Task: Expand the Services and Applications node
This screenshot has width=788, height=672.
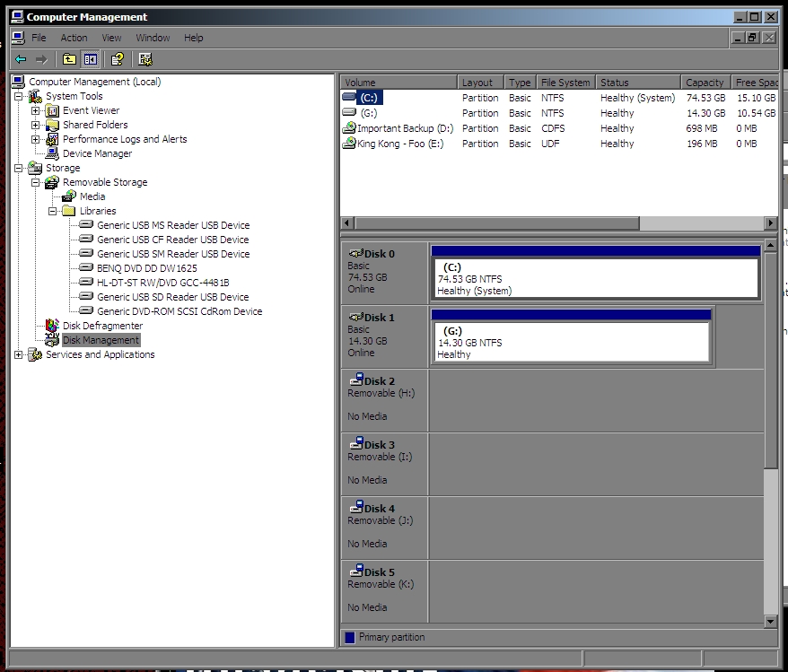Action: pos(19,354)
